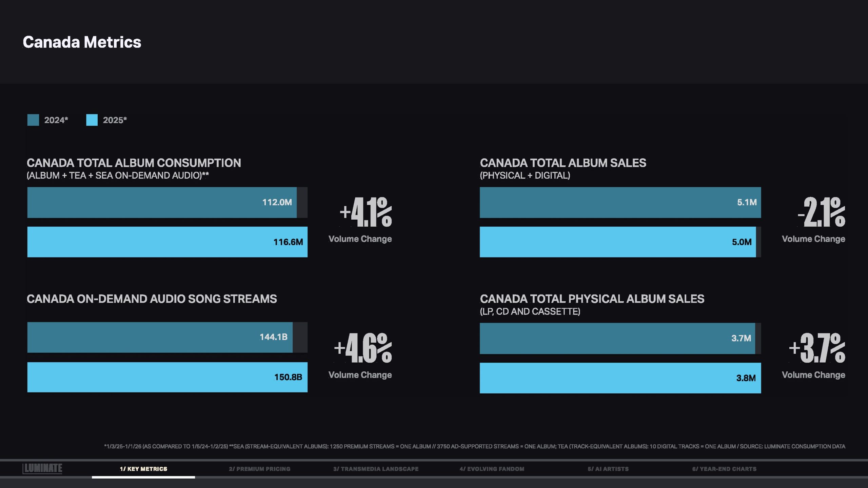Select the 116.6M album consumption bar

click(167, 242)
